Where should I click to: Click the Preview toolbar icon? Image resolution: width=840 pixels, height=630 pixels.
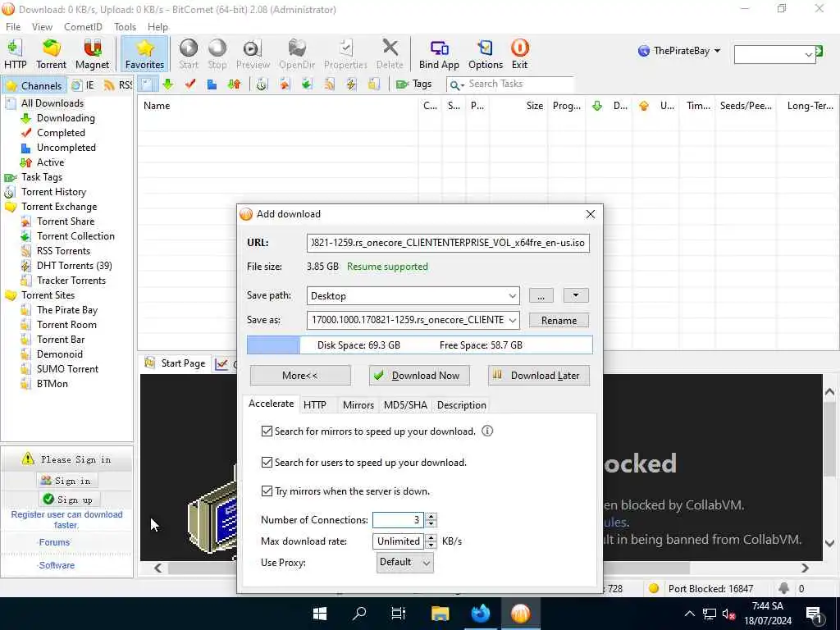pyautogui.click(x=253, y=53)
